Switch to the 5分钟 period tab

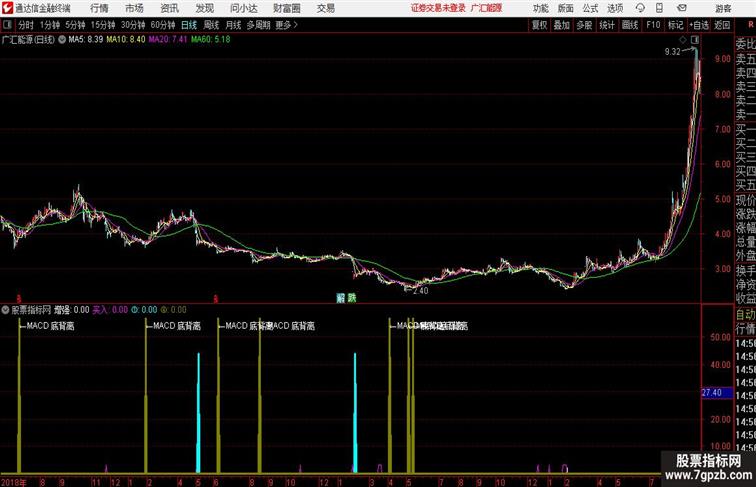tap(75, 25)
